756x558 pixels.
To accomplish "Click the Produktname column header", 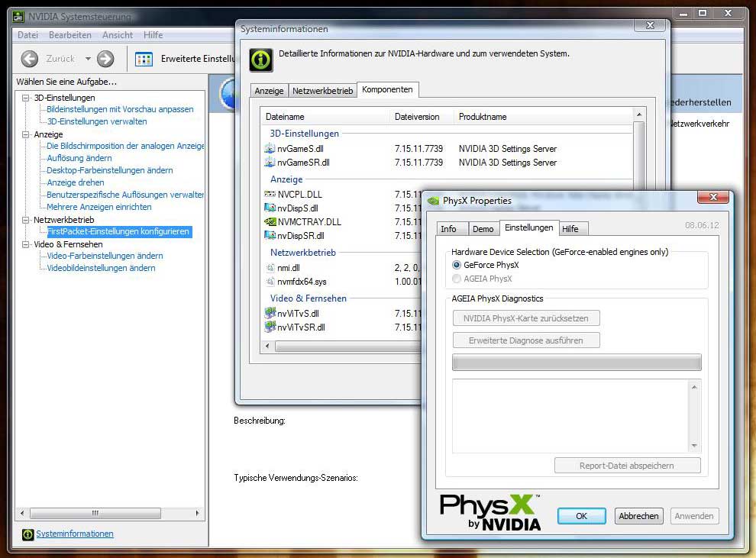I will tap(544, 117).
